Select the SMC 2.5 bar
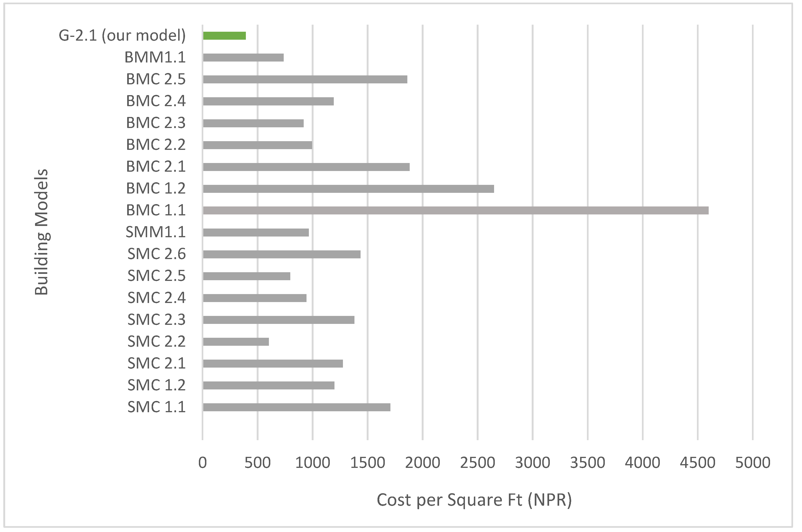Viewport: 802px width, 532px height. tap(247, 276)
